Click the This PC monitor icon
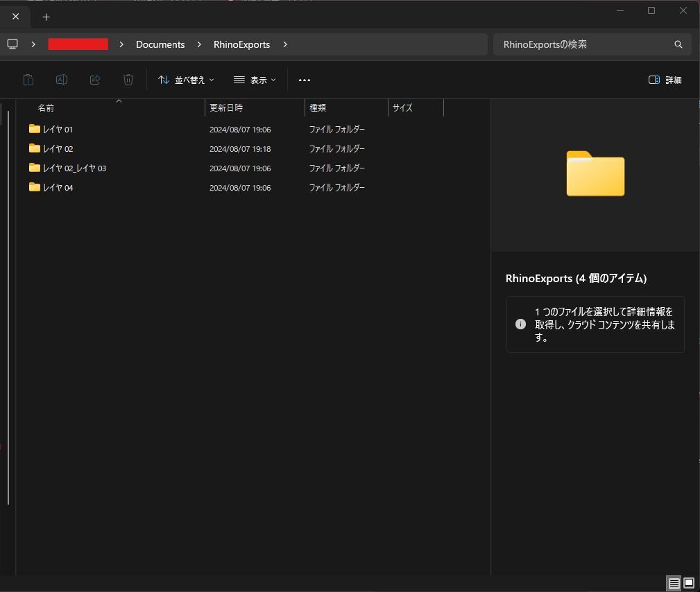700x592 pixels. click(x=12, y=44)
